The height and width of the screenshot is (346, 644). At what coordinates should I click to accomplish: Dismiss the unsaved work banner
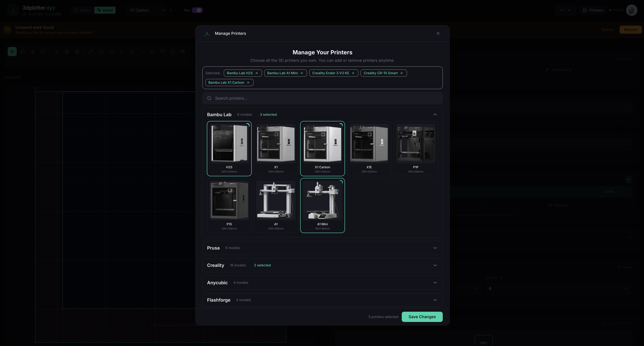[x=608, y=30]
